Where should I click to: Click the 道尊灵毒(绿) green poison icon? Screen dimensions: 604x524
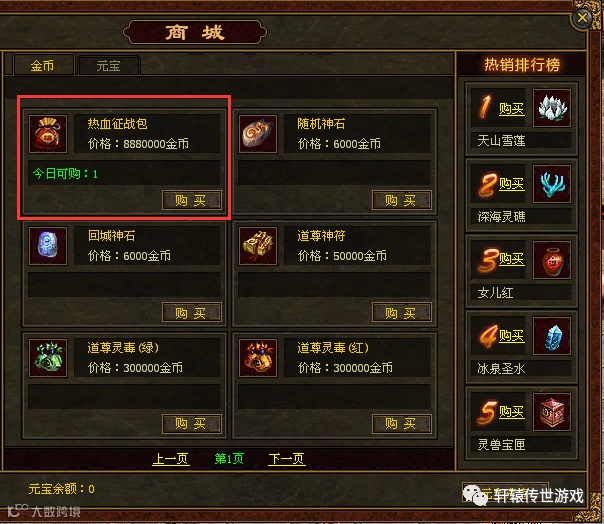48,358
